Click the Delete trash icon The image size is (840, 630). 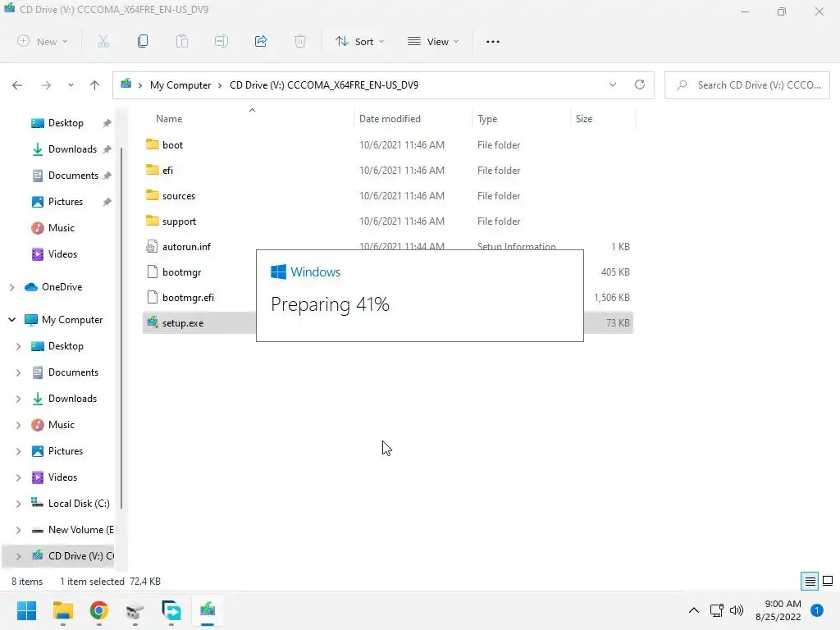[300, 41]
